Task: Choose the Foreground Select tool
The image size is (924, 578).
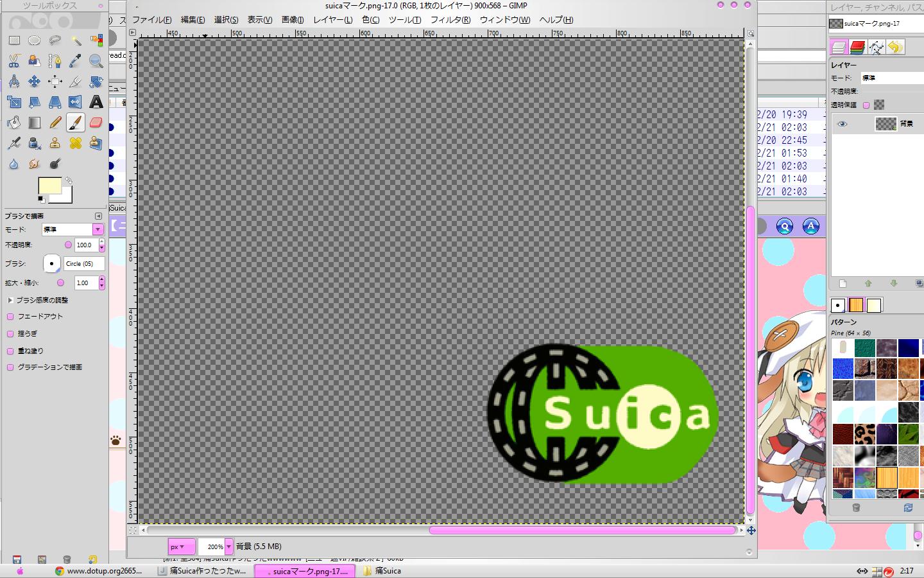Action: [x=34, y=61]
